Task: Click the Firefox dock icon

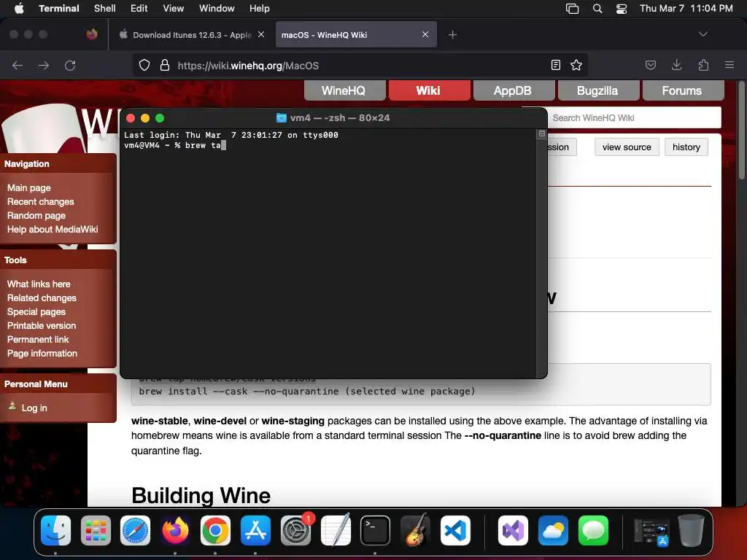Action: pyautogui.click(x=175, y=530)
